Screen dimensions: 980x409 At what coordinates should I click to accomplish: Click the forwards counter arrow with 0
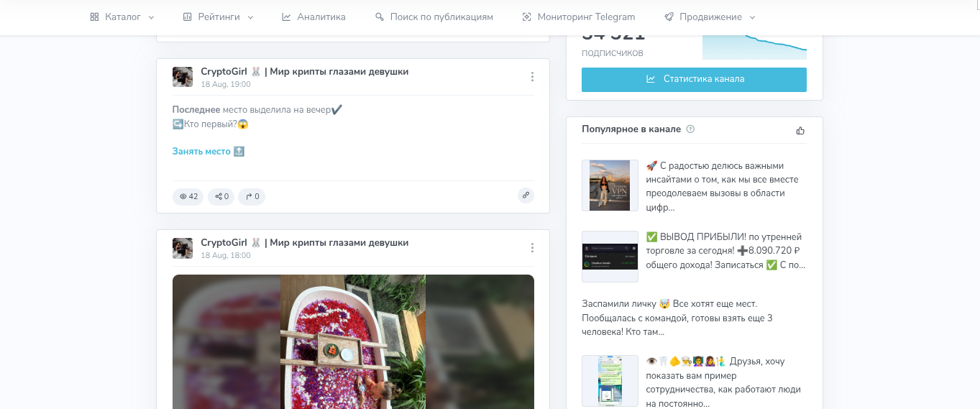(x=252, y=196)
